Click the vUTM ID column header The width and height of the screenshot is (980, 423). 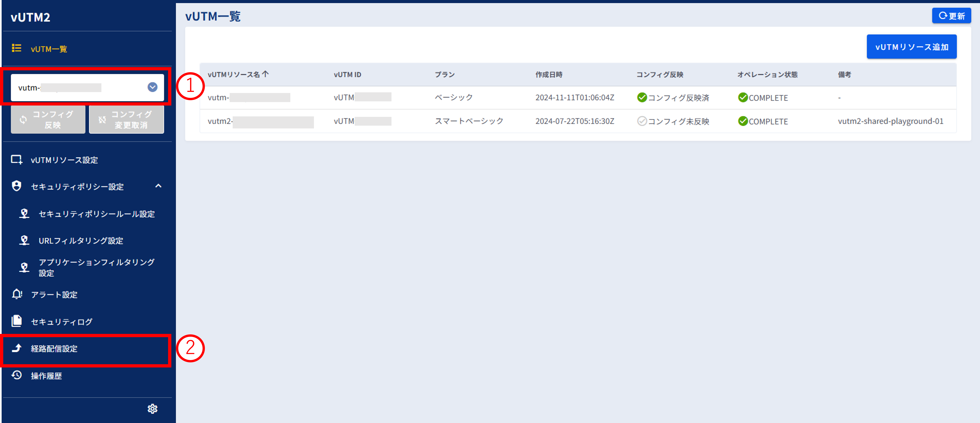click(x=347, y=75)
